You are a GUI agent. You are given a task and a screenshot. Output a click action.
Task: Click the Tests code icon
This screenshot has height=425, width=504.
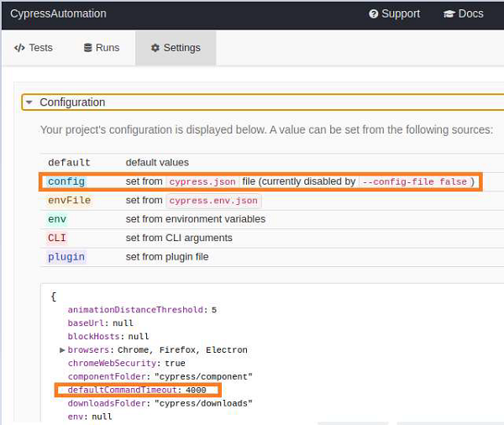(x=19, y=48)
